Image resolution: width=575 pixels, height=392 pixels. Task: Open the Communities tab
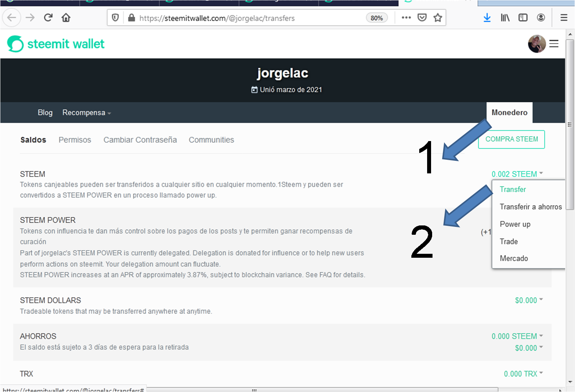211,140
